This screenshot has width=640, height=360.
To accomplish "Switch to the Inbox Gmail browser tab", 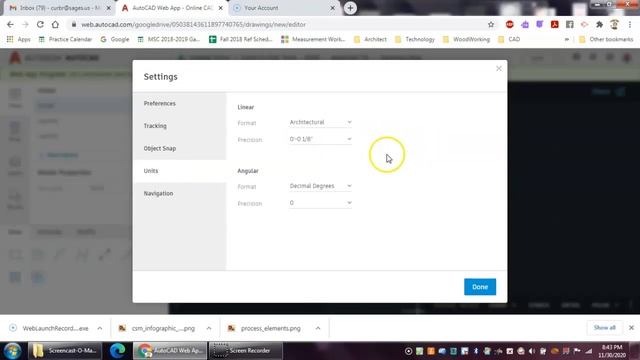I will click(60, 8).
